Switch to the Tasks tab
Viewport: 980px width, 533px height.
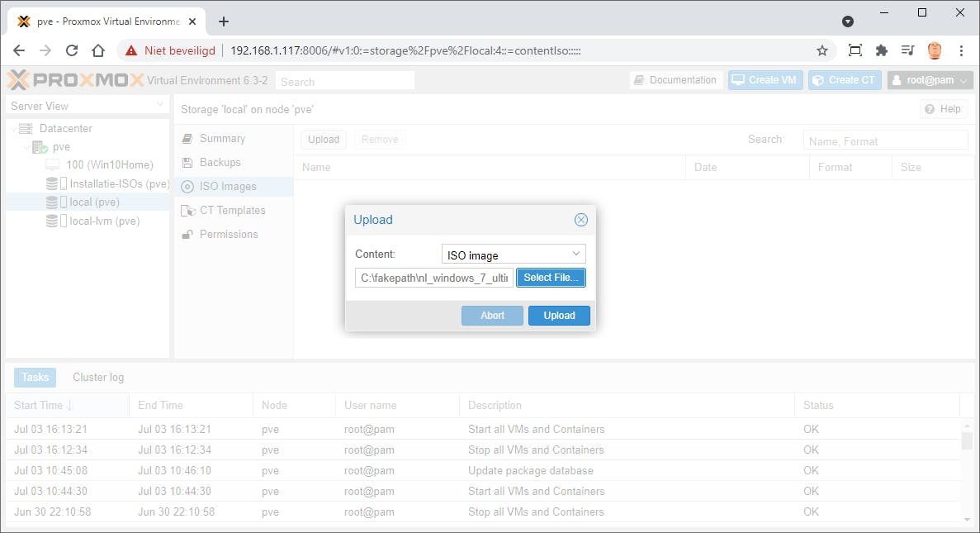coord(35,377)
